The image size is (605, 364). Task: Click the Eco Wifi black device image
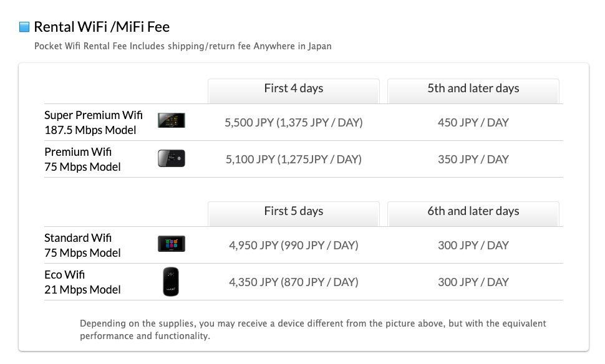[171, 282]
